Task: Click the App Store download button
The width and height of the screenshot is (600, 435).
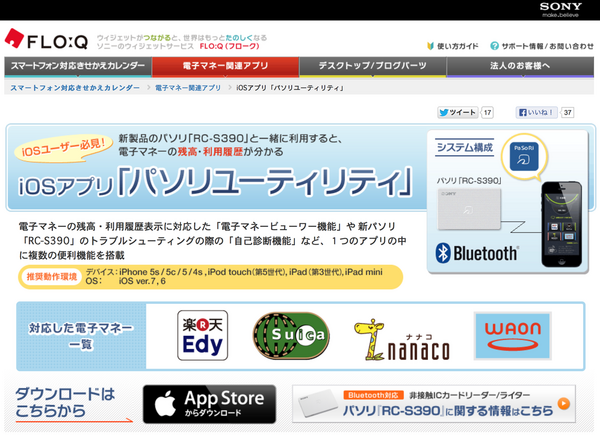Action: click(x=209, y=404)
